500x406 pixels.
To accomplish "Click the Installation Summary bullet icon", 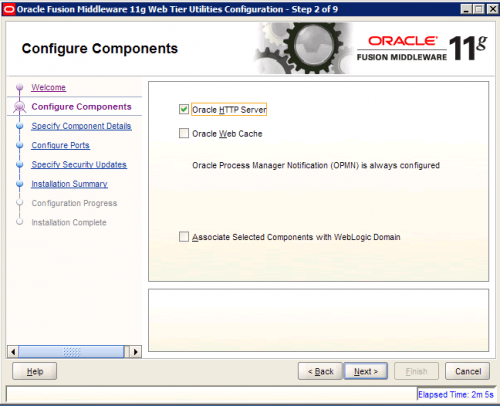I will pyautogui.click(x=20, y=184).
